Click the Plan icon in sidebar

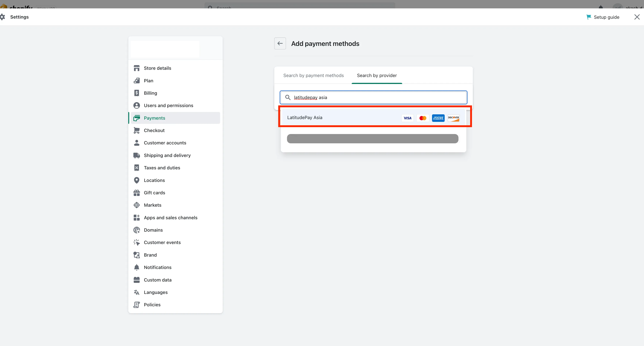pyautogui.click(x=136, y=81)
